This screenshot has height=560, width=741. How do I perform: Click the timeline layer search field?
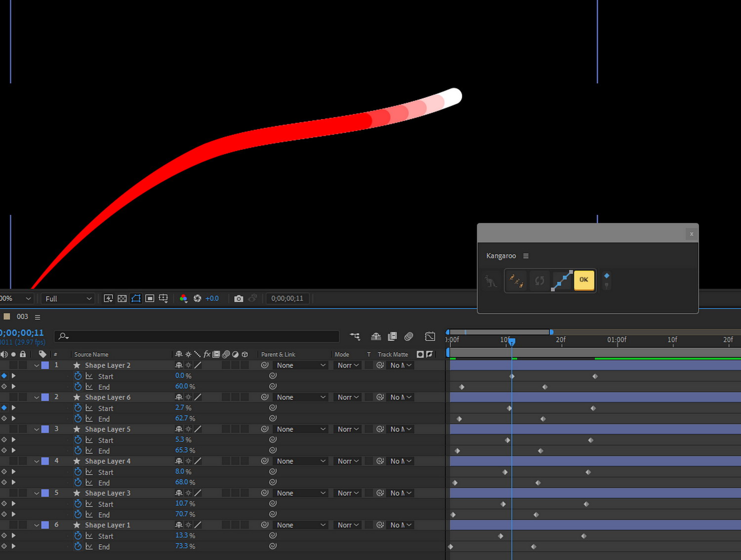pos(198,336)
